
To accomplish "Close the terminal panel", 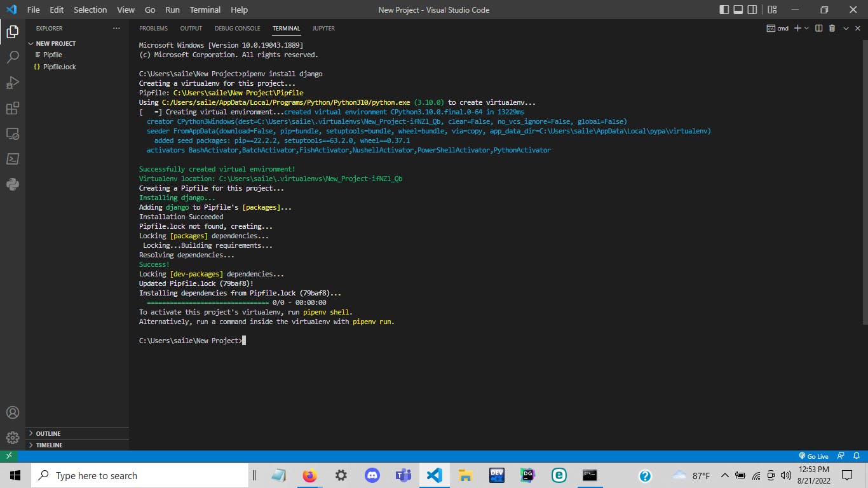I will (857, 28).
